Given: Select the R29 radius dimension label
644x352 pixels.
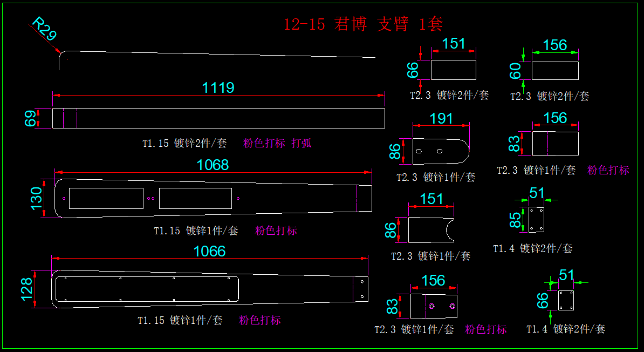Looking at the screenshot, I should click(x=44, y=29).
